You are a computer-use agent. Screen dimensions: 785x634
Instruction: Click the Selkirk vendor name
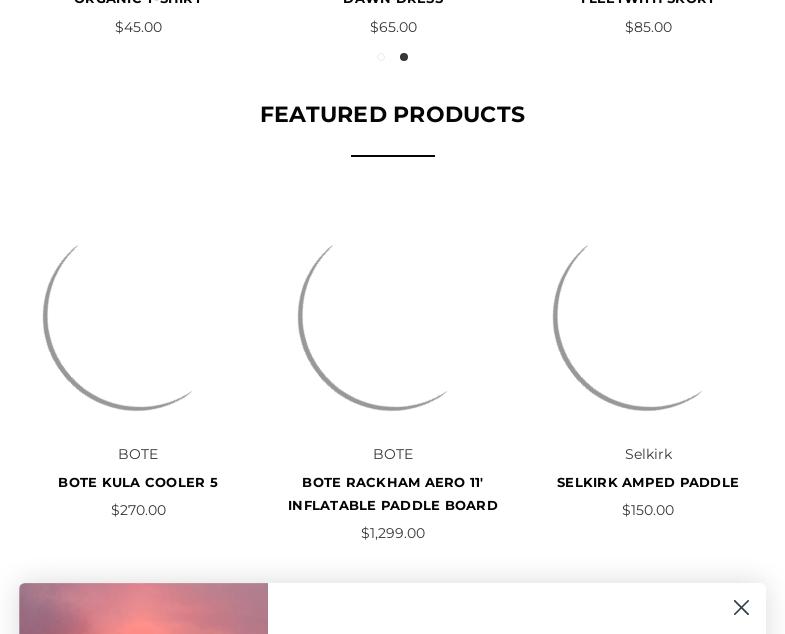tap(648, 454)
